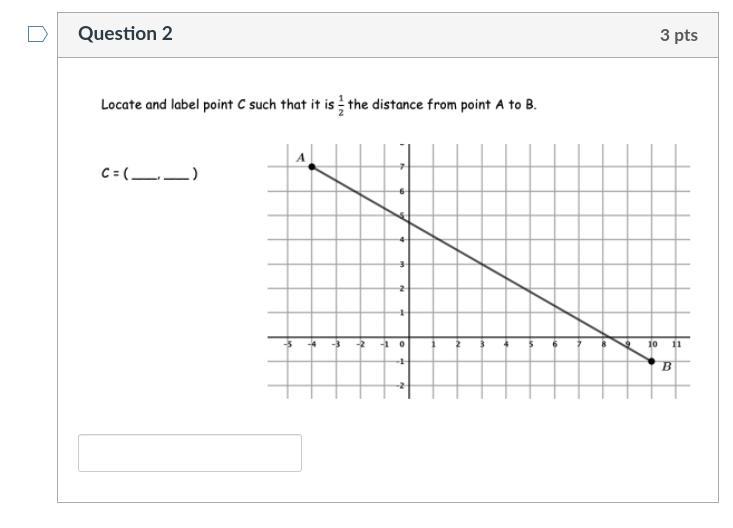
Task: Click the x-axis tick labeled 10
Action: [x=652, y=344]
